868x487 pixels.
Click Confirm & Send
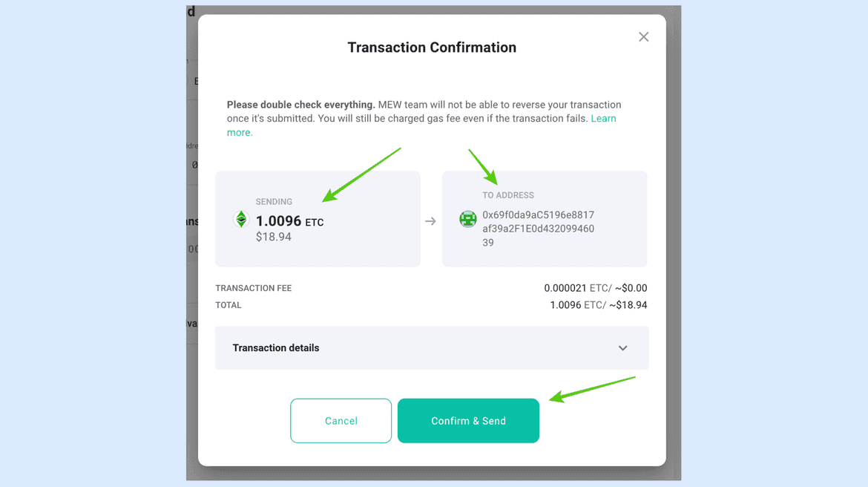(468, 420)
